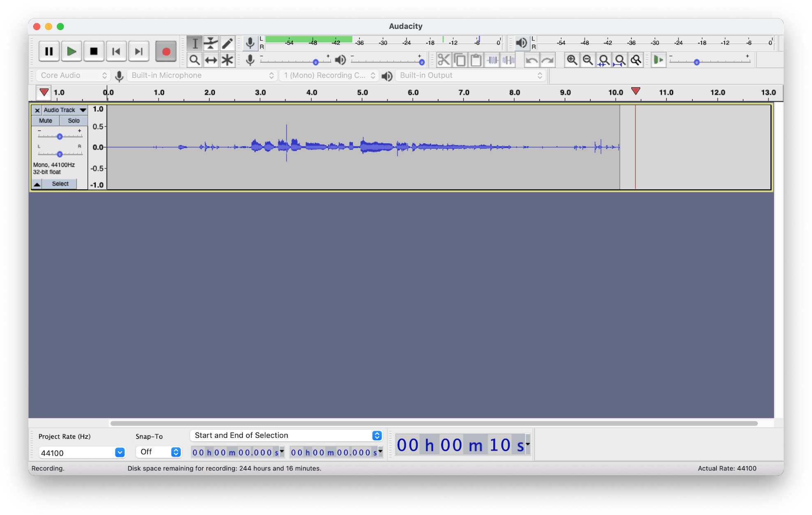Click the audio position time display
This screenshot has height=515, width=812.
click(460, 445)
